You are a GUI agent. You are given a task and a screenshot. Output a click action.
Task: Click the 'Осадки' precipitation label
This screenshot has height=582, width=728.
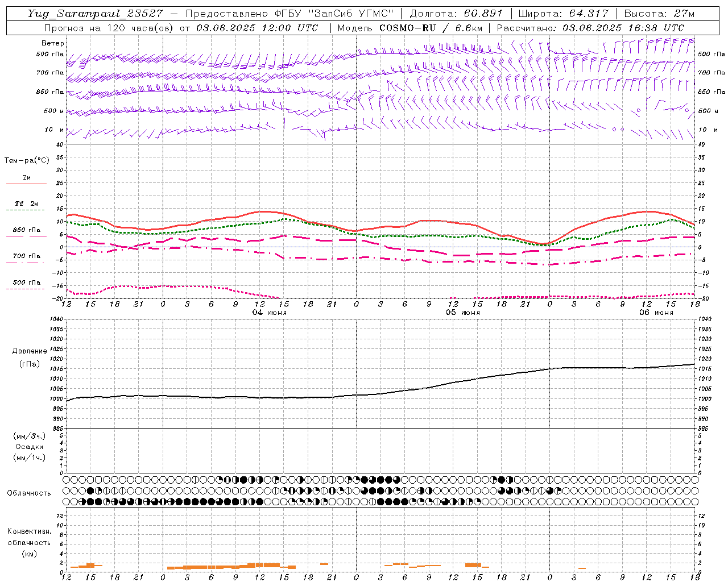30,447
